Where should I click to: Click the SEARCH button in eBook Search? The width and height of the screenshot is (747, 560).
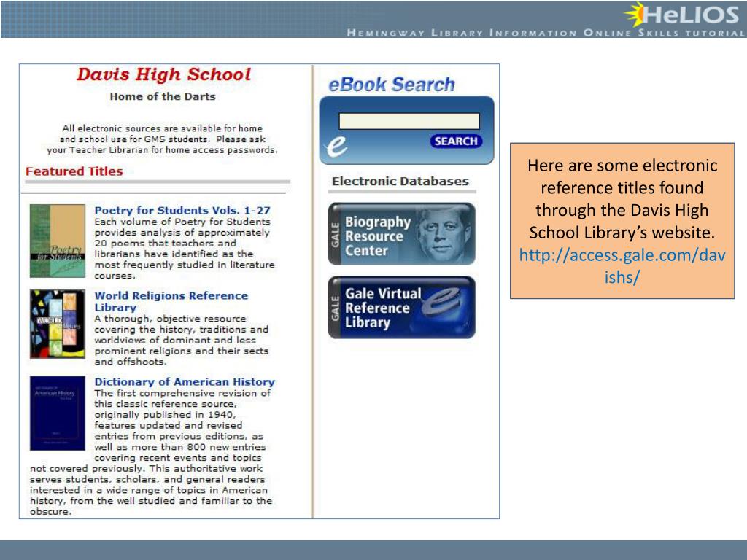point(456,141)
